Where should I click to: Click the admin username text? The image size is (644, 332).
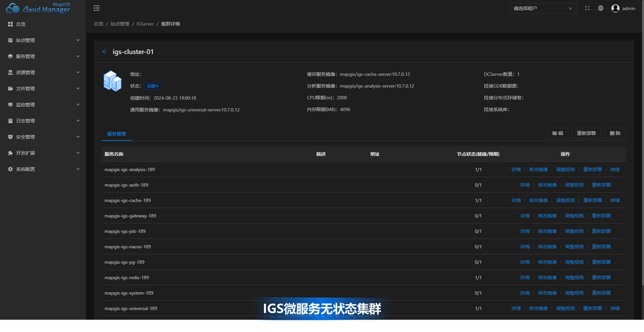tap(628, 8)
